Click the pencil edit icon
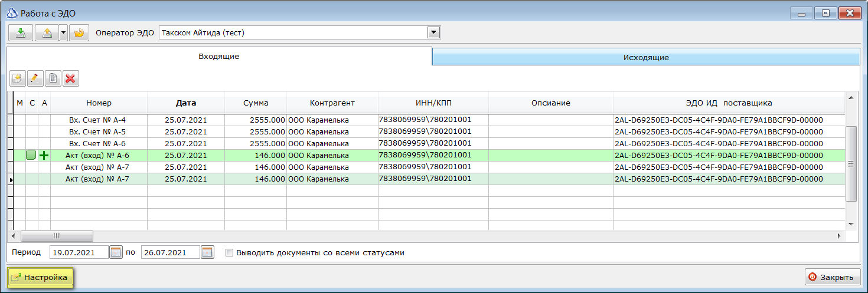Viewport: 868px width, 293px height. 35,78
